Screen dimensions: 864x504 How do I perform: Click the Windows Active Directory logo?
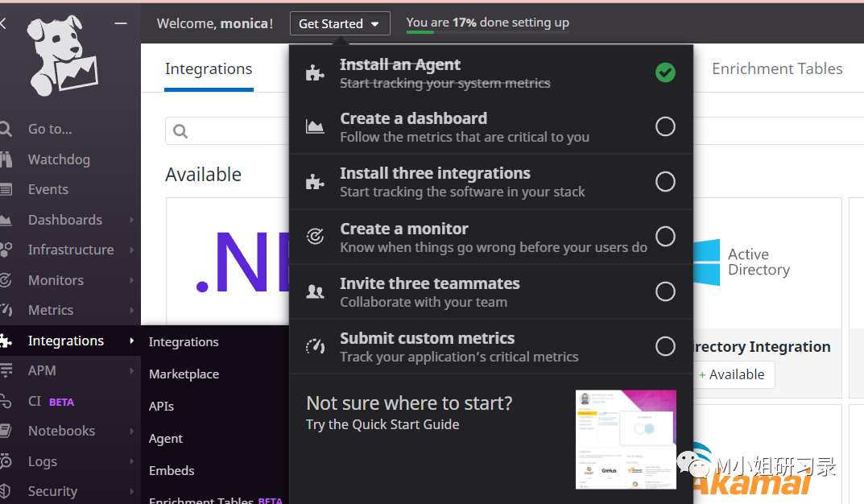[707, 262]
